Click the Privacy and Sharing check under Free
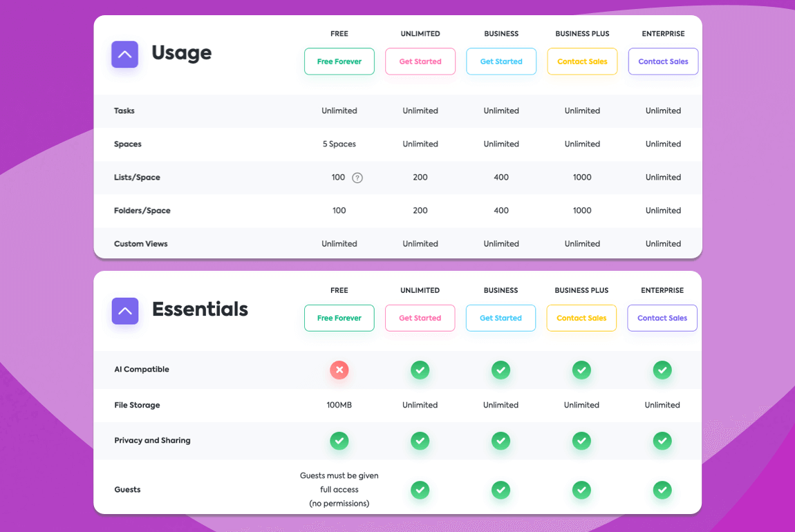The height and width of the screenshot is (532, 795). (x=339, y=441)
